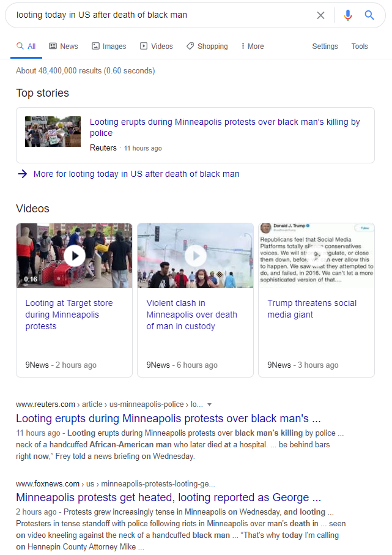Viewport: 392px width, 555px height.
Task: Select the All results tab
Action: 26,47
